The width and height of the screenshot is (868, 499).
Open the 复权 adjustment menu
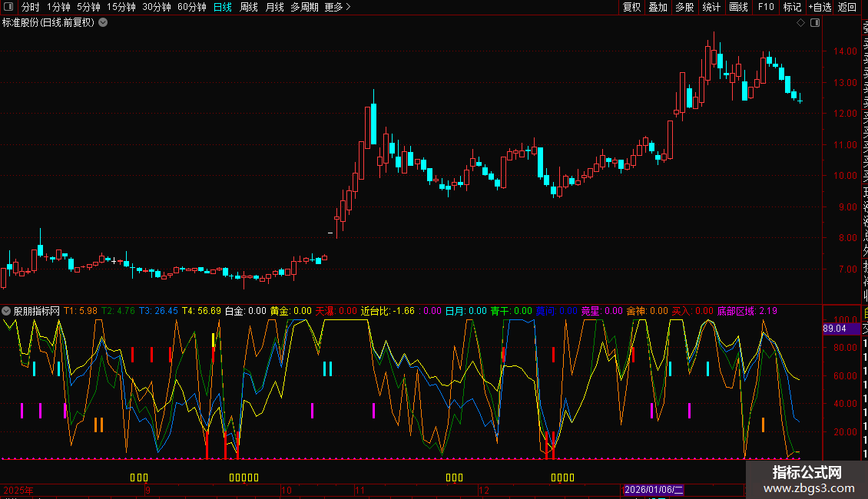(631, 7)
